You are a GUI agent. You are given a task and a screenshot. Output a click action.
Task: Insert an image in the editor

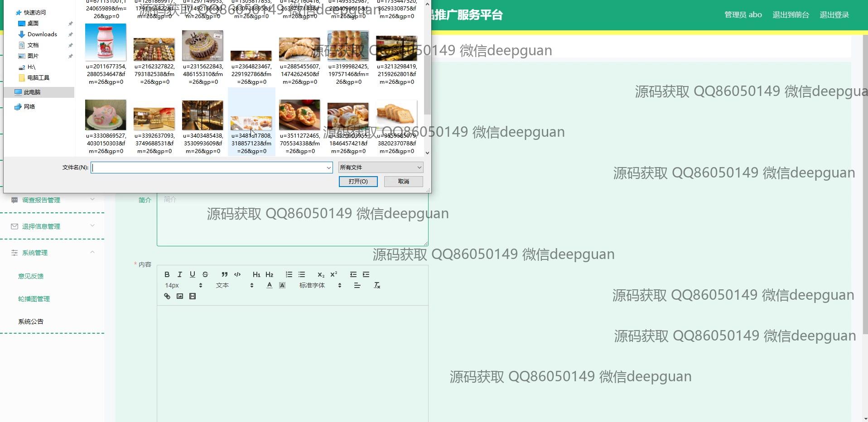pos(180,296)
